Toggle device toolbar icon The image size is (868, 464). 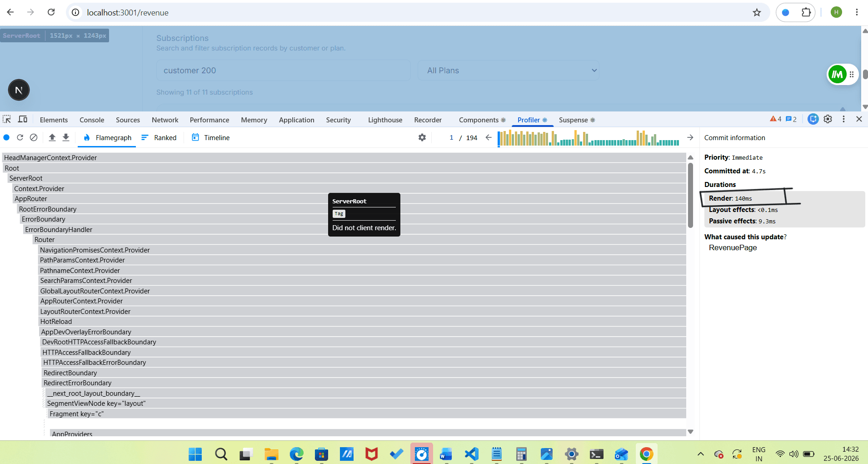[23, 119]
